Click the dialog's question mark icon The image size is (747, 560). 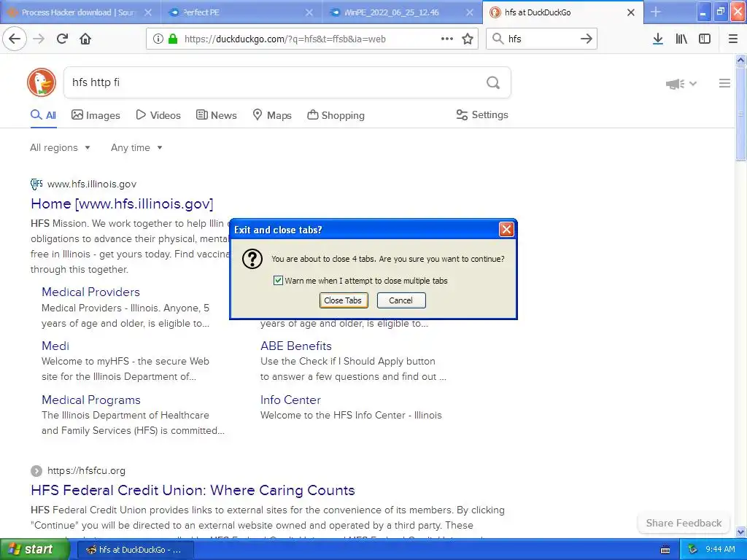(x=252, y=259)
